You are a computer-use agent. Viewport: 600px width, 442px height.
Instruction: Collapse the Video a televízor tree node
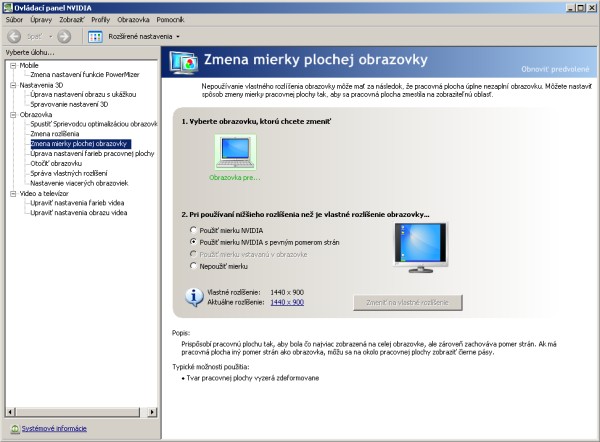12,193
